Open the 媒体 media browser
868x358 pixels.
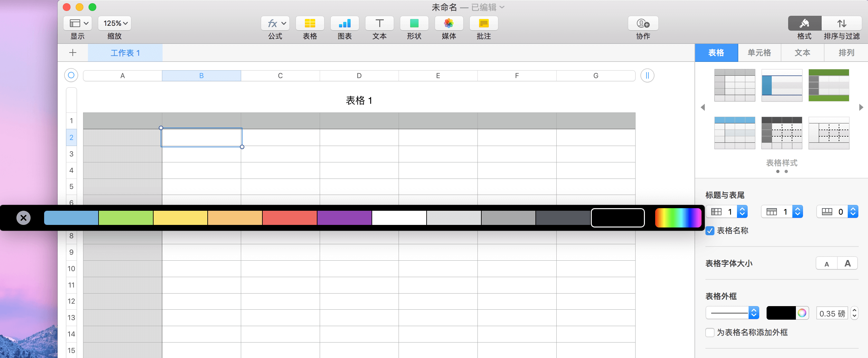pyautogui.click(x=449, y=23)
